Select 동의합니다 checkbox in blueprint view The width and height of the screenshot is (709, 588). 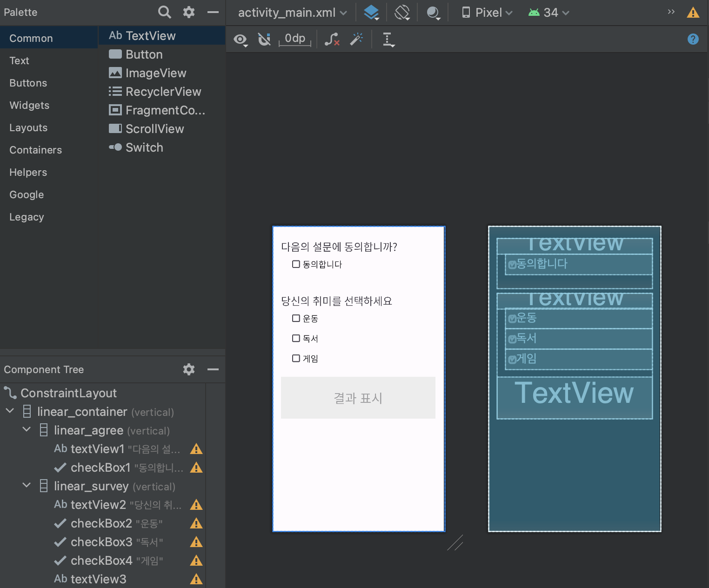578,264
